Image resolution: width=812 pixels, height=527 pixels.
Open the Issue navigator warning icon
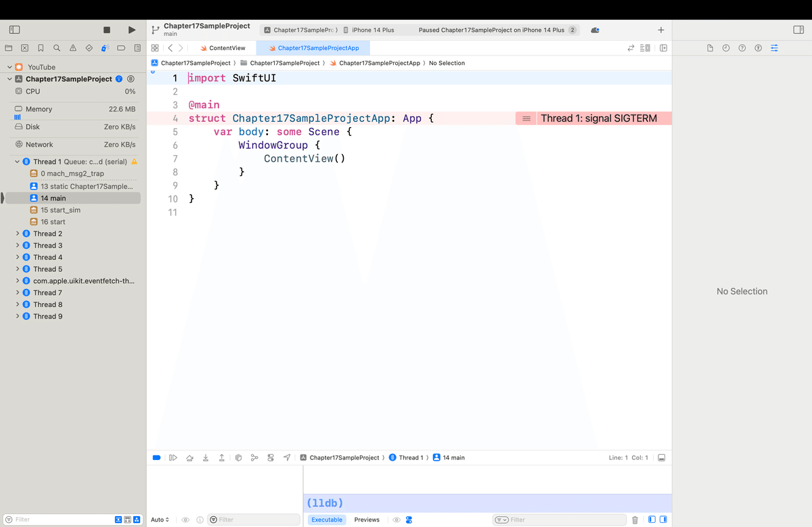73,48
